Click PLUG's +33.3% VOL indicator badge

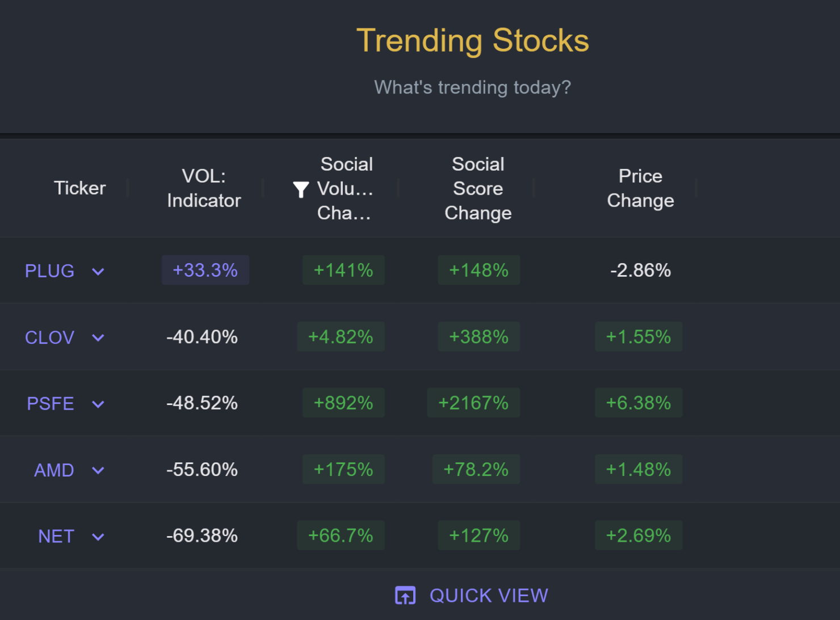(x=205, y=270)
